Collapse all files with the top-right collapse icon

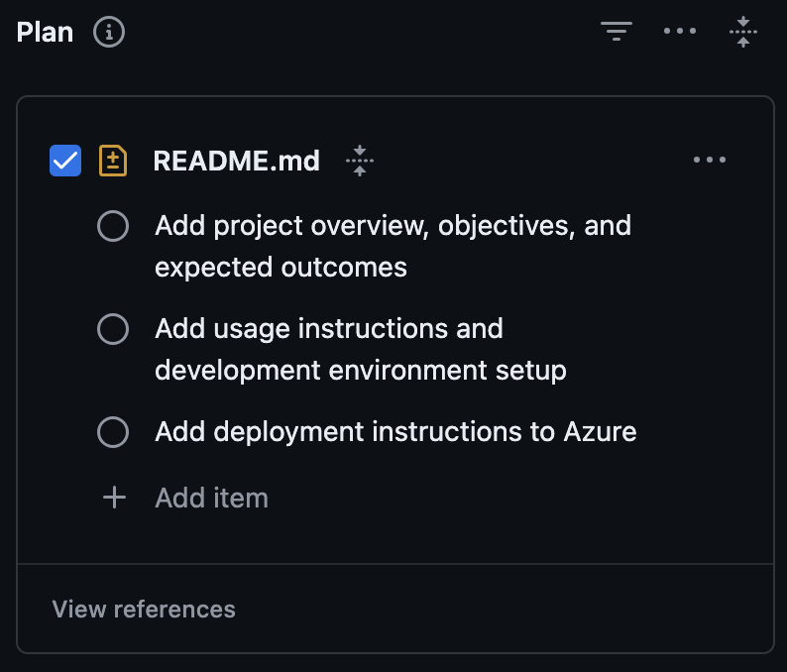743,32
